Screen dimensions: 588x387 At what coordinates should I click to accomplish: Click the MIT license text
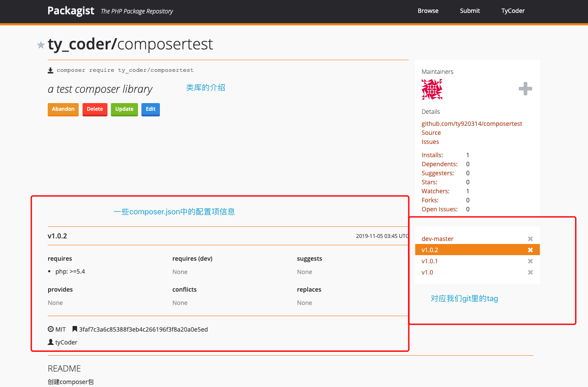[x=61, y=329]
